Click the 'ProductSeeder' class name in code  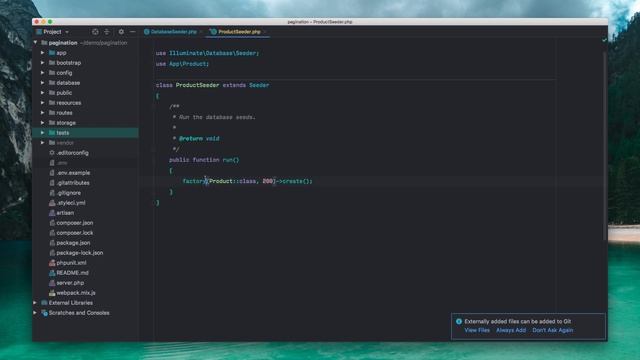(x=197, y=85)
